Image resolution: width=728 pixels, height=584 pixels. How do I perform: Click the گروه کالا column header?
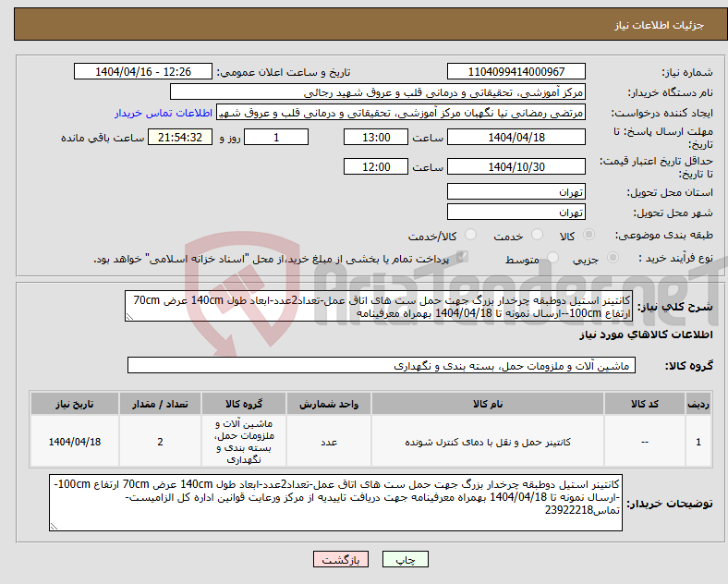pos(244,404)
